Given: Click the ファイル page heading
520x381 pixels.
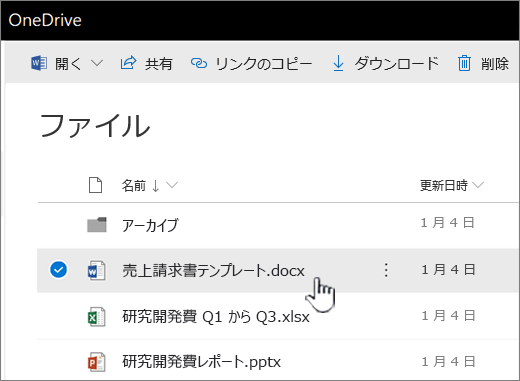Looking at the screenshot, I should (95, 126).
